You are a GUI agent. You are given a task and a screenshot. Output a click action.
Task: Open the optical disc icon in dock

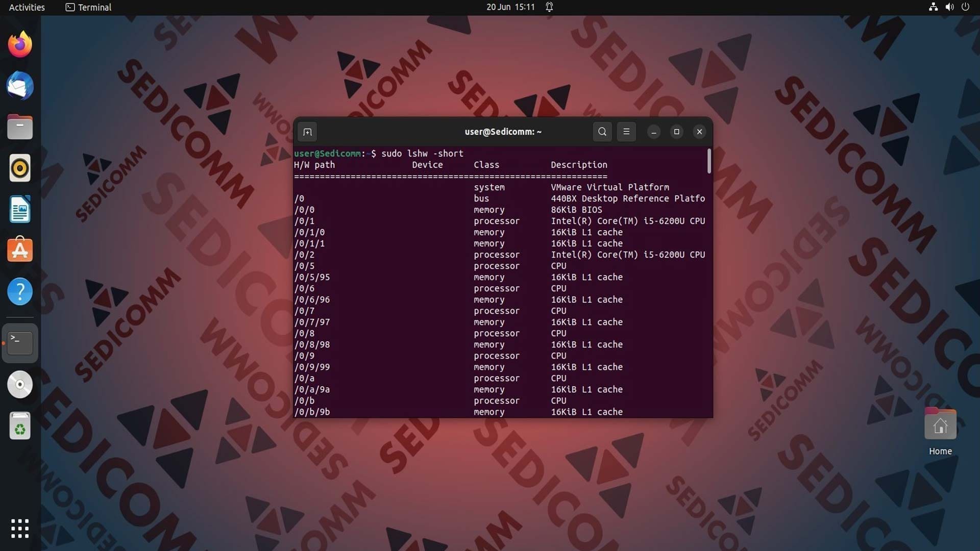pyautogui.click(x=20, y=384)
